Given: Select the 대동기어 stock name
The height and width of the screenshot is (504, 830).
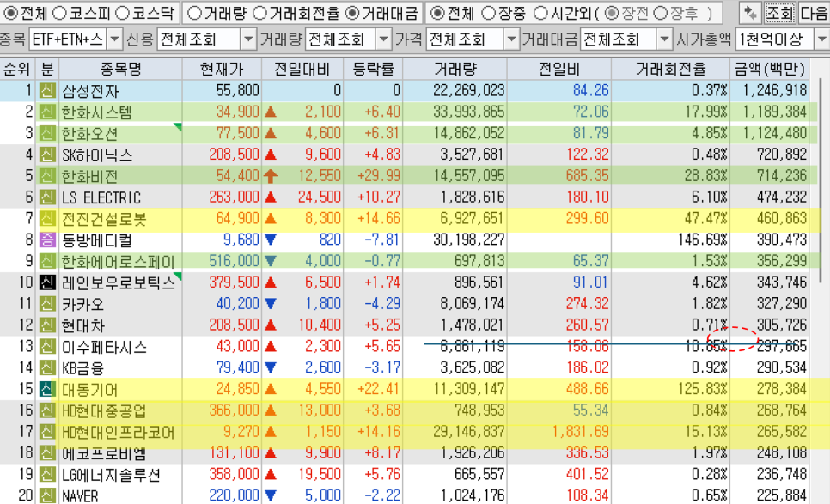Looking at the screenshot, I should (89, 390).
